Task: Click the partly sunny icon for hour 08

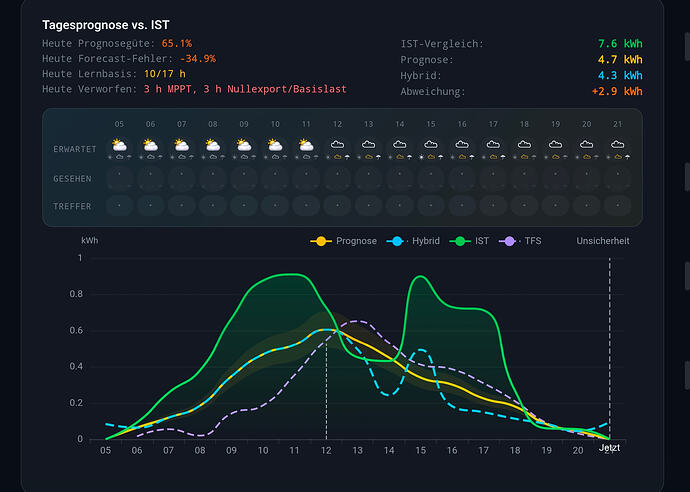Action: coord(213,144)
